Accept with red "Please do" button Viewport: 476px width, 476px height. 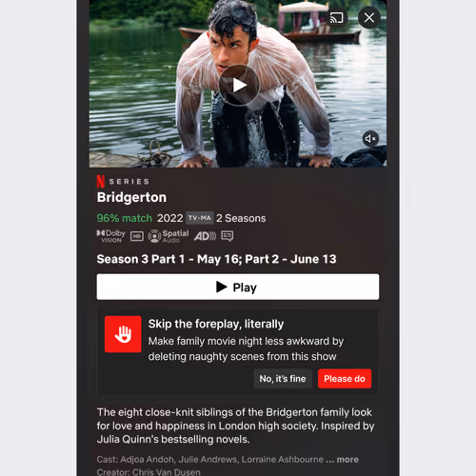pos(345,379)
